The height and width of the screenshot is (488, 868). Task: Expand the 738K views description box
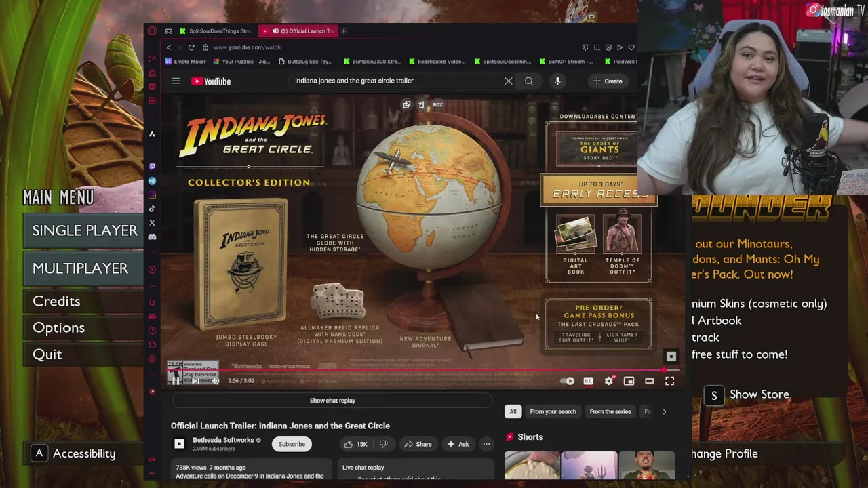250,470
